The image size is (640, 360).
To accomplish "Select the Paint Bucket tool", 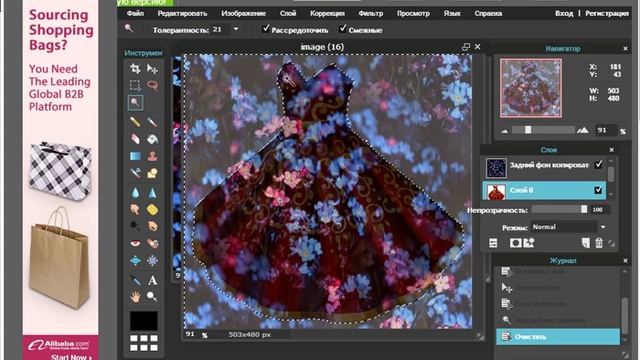I will point(152,139).
